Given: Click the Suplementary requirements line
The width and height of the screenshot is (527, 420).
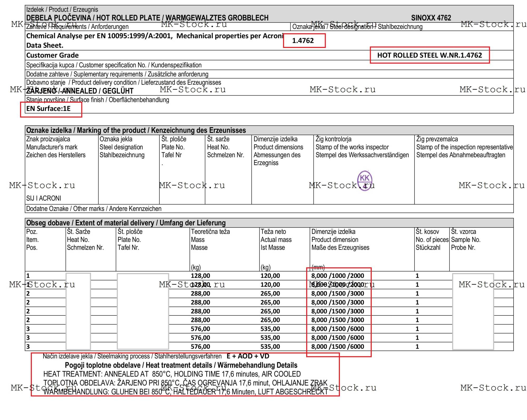Looking at the screenshot, I should (x=117, y=74).
